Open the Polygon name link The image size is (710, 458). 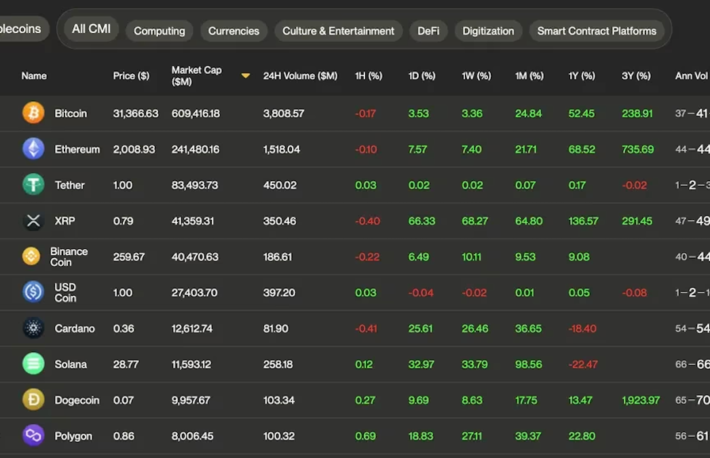pyautogui.click(x=73, y=436)
